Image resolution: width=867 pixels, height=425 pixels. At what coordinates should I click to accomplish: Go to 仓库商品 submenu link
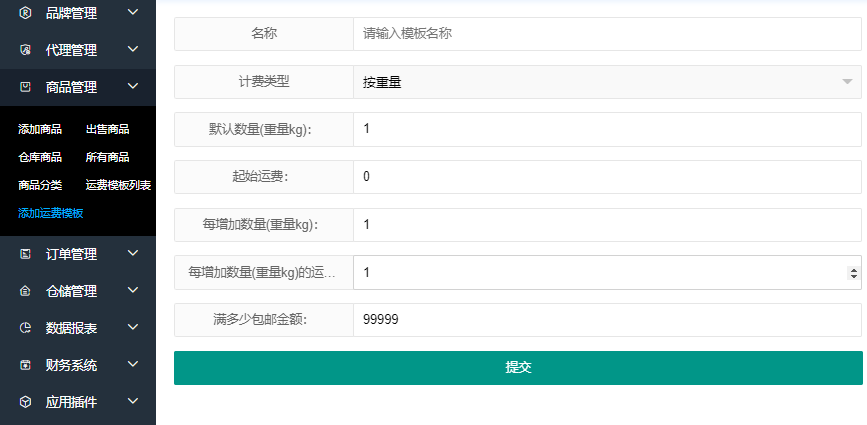click(40, 157)
